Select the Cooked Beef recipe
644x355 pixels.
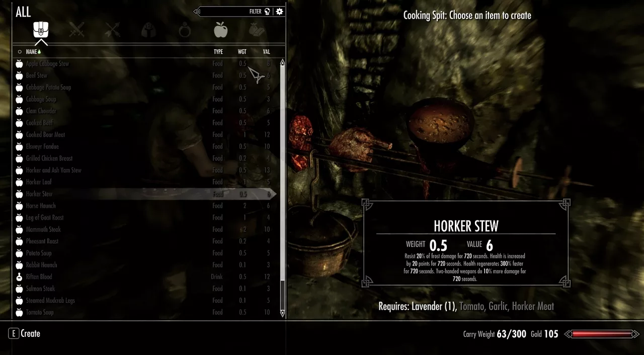click(x=145, y=123)
